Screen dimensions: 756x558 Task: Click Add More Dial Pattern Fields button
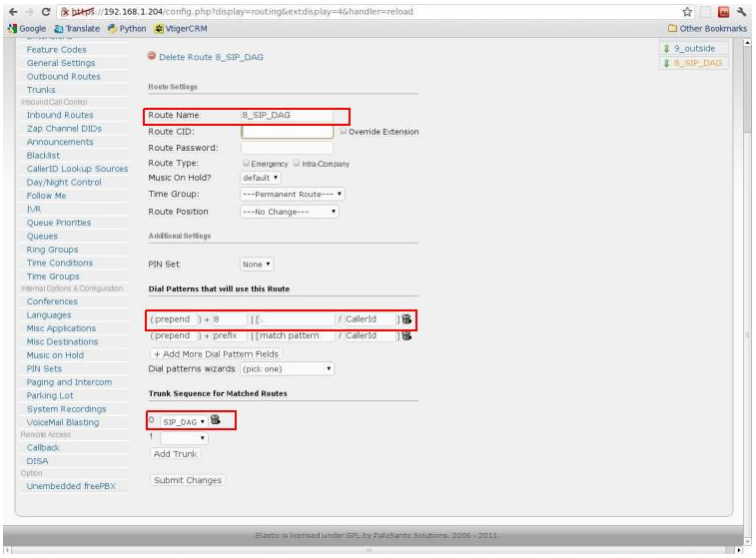(215, 353)
